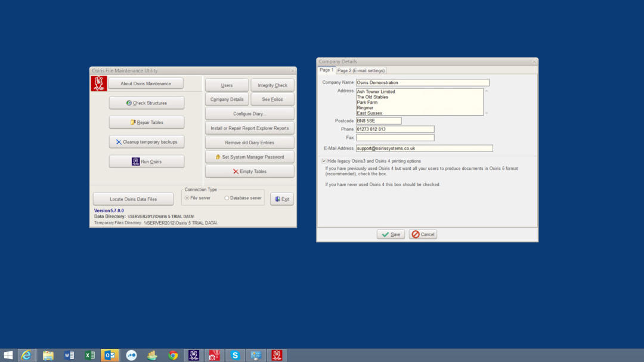Open Set System Manager Password
The width and height of the screenshot is (644, 362).
pyautogui.click(x=249, y=157)
